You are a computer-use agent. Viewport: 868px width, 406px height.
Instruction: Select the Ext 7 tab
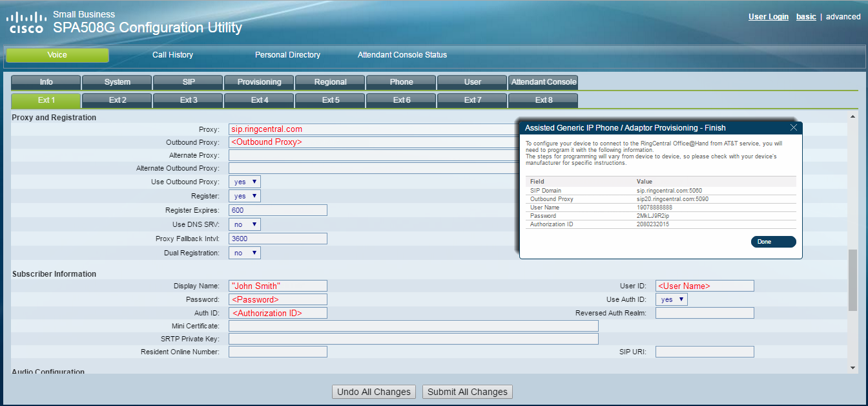click(472, 100)
